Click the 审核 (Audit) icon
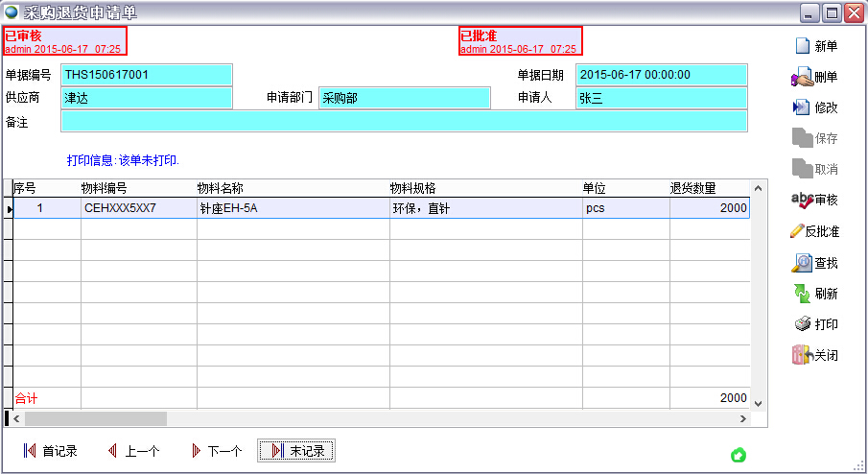 802,200
